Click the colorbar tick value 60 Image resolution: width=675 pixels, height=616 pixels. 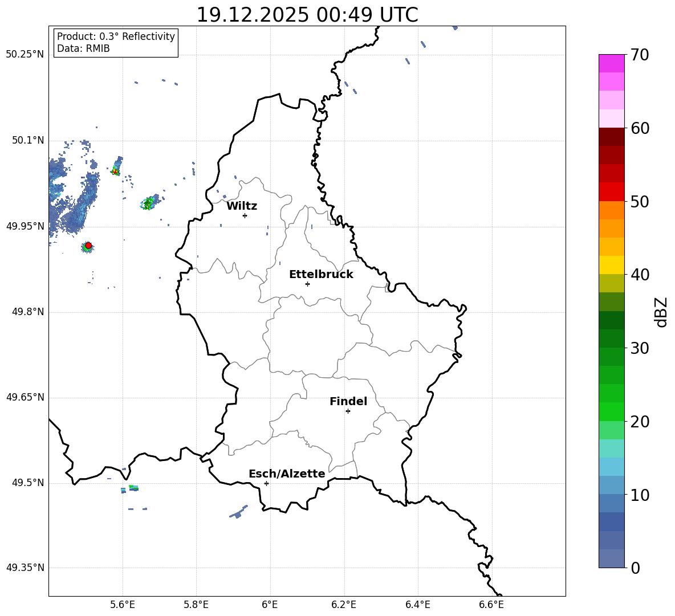point(640,128)
